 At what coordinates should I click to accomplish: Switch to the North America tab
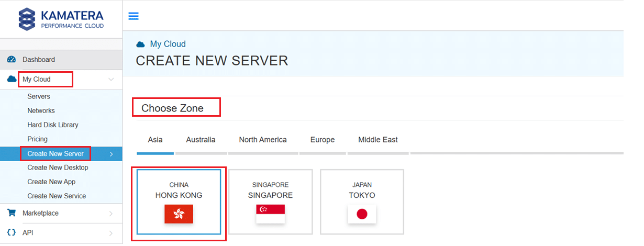click(263, 140)
